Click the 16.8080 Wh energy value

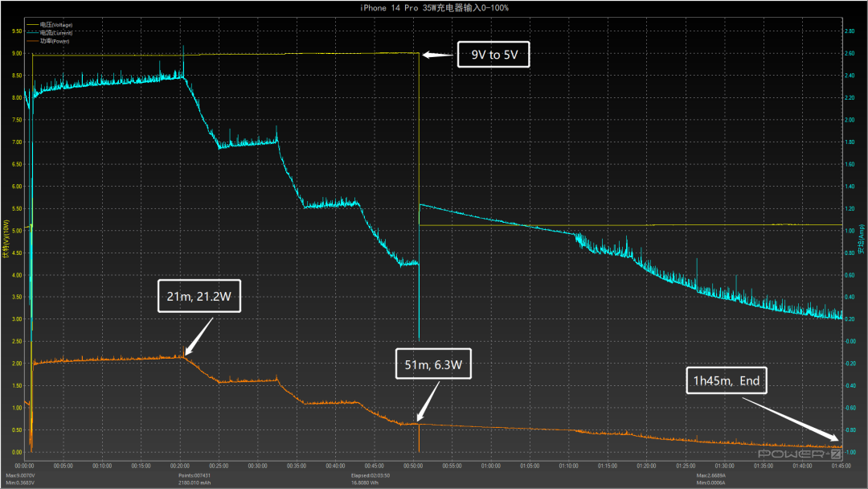click(364, 483)
